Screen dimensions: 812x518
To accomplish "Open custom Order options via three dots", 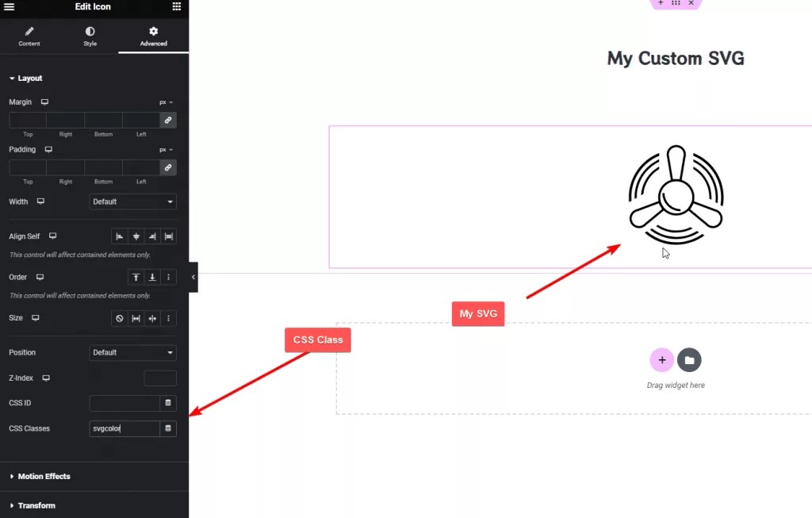I will click(x=167, y=277).
